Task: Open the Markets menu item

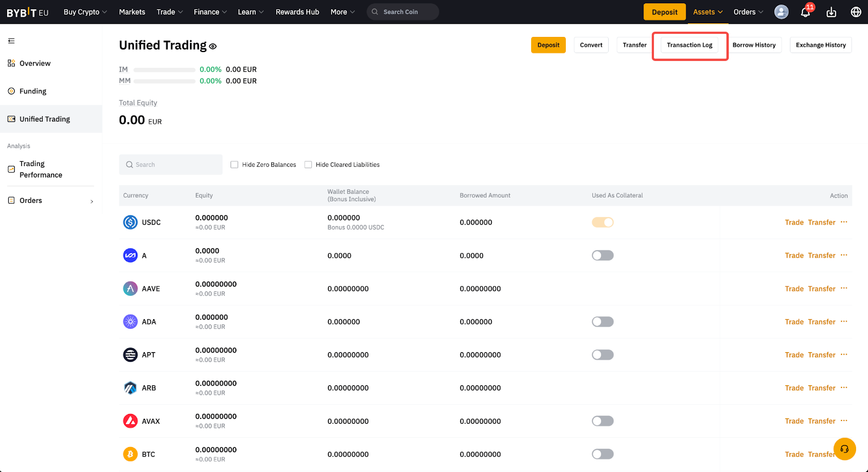Action: click(x=132, y=12)
